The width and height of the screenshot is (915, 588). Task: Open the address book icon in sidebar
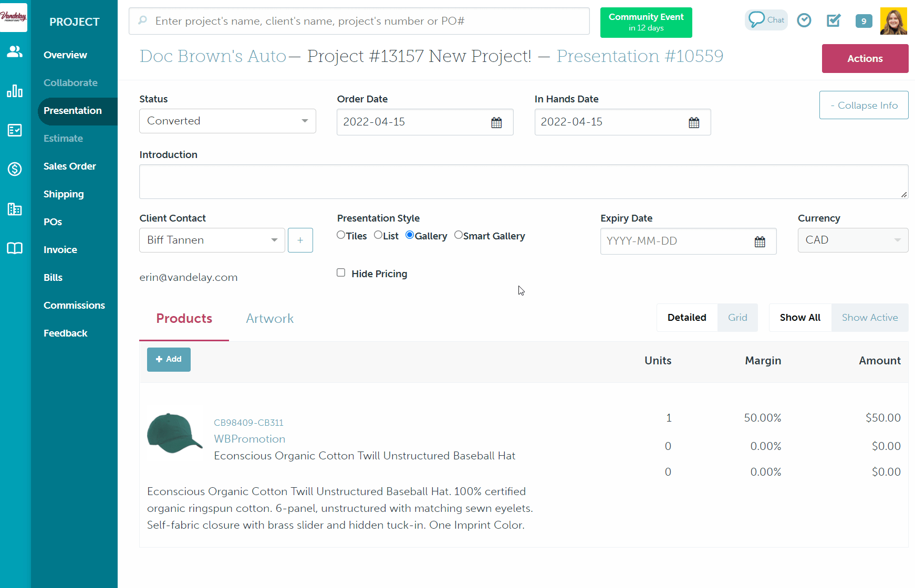click(x=14, y=248)
